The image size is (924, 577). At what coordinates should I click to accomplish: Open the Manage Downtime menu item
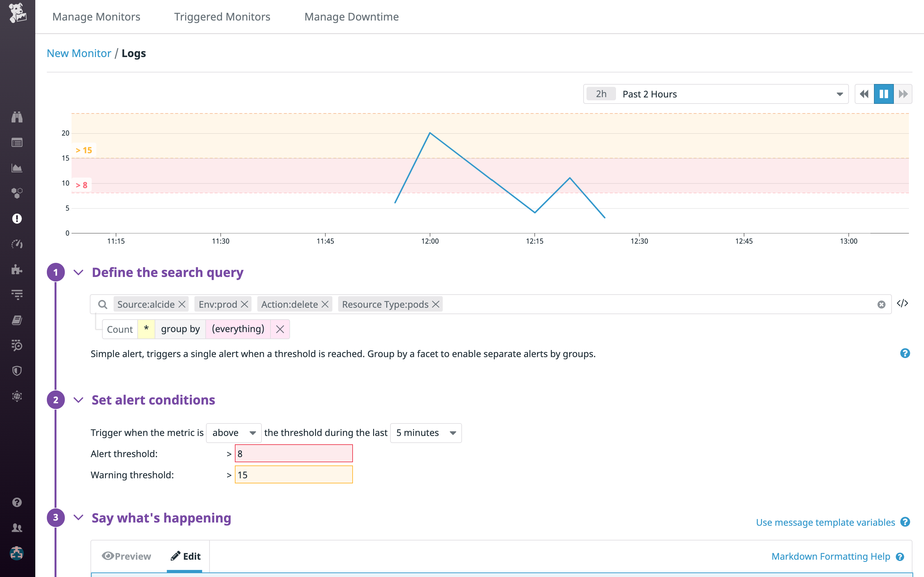click(x=351, y=16)
